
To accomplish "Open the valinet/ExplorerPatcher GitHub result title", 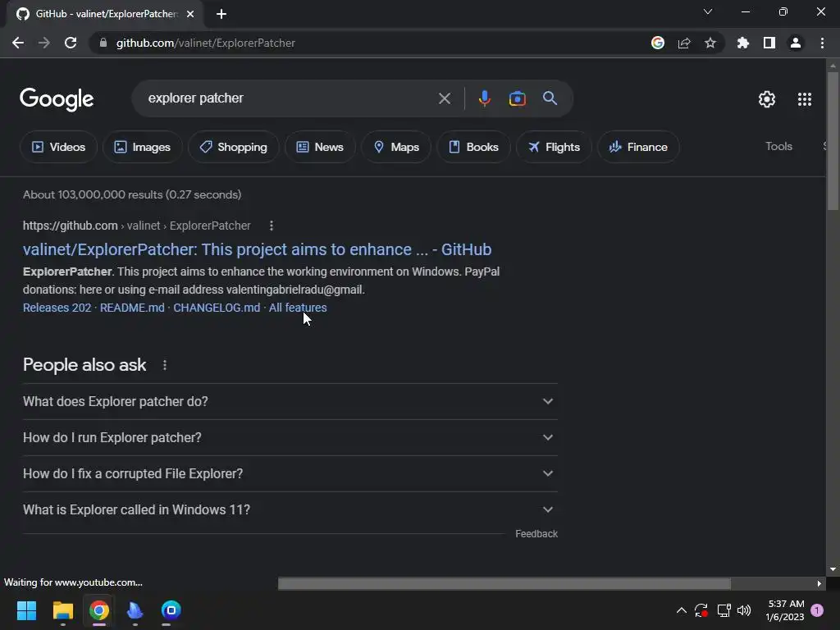I will [x=257, y=249].
